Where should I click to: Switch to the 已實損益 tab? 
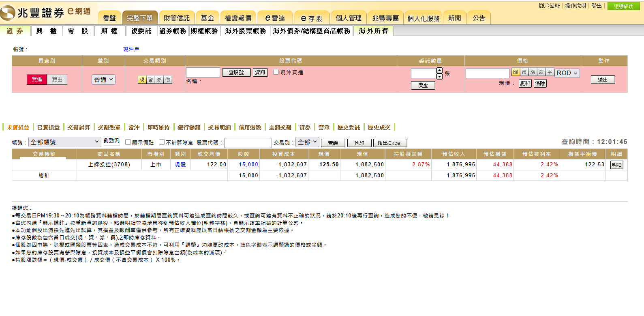(x=48, y=127)
